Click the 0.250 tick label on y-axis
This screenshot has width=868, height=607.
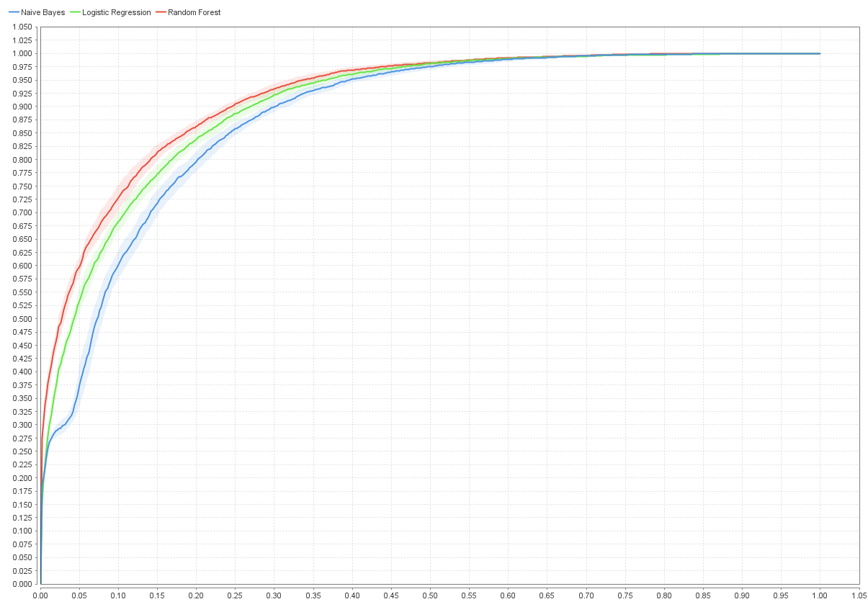tap(22, 451)
